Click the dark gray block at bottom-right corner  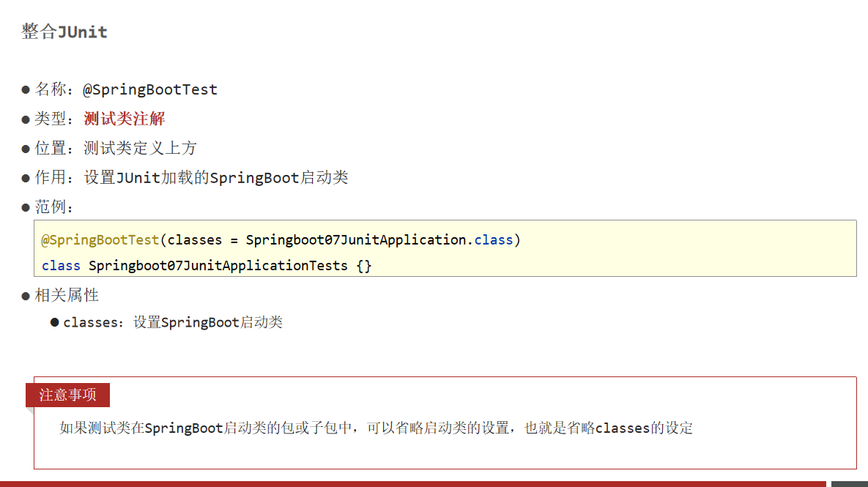tap(849, 483)
